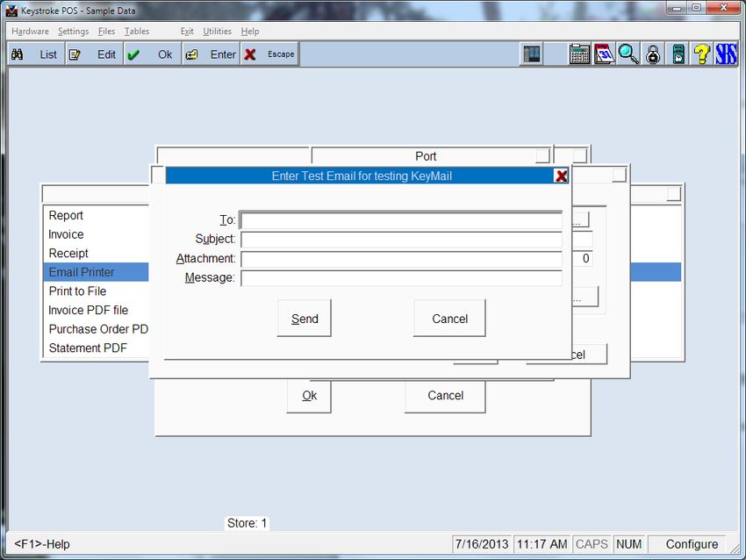
Task: Click the NUM indicator in status bar
Action: click(629, 544)
